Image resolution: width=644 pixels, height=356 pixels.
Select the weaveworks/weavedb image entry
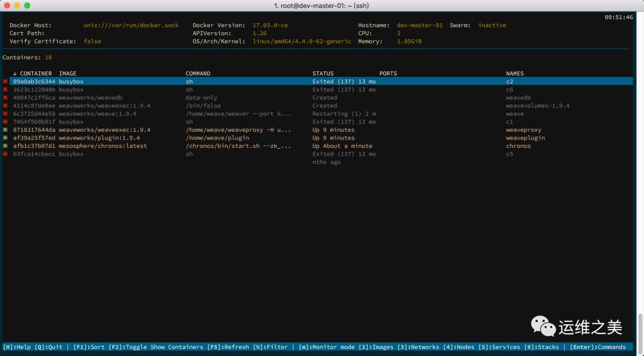click(91, 98)
